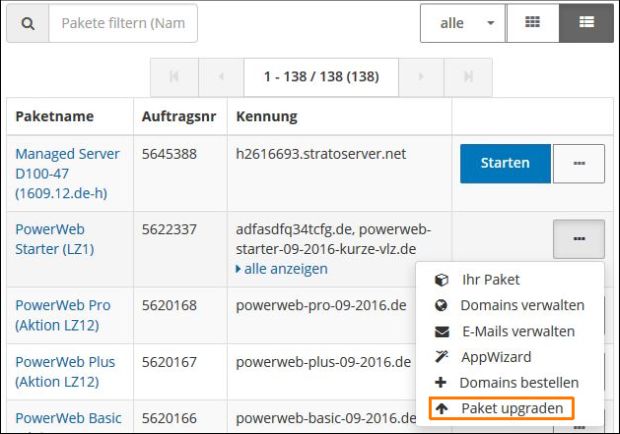Viewport: 620px width, 434px height.
Task: Sort by Paketname column header
Action: (x=55, y=117)
